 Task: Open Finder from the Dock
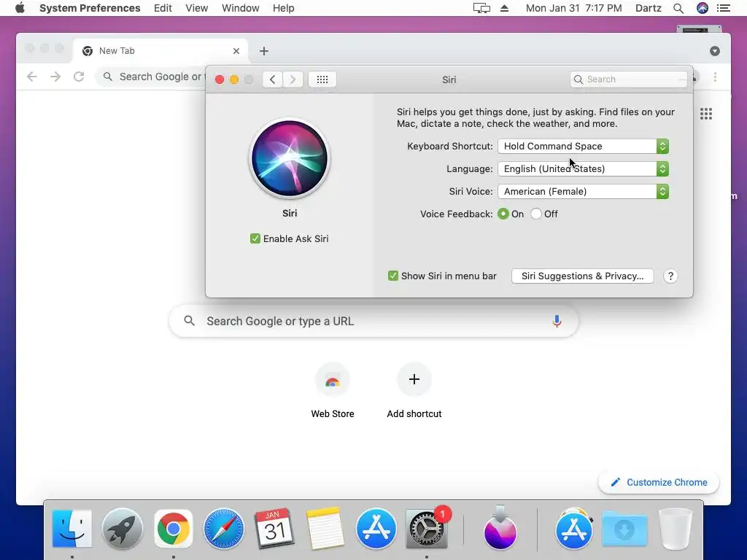[72, 529]
